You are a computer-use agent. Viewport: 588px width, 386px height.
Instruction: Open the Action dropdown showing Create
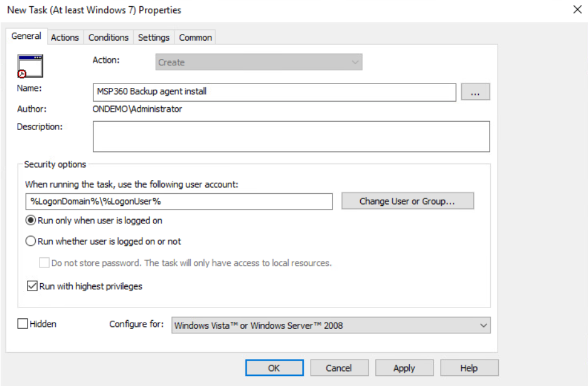259,62
